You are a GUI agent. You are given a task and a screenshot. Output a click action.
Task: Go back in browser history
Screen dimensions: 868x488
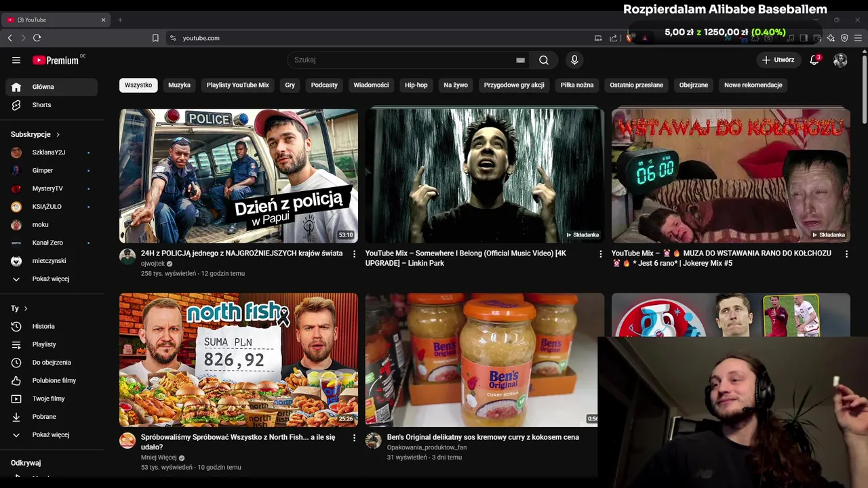click(x=10, y=38)
